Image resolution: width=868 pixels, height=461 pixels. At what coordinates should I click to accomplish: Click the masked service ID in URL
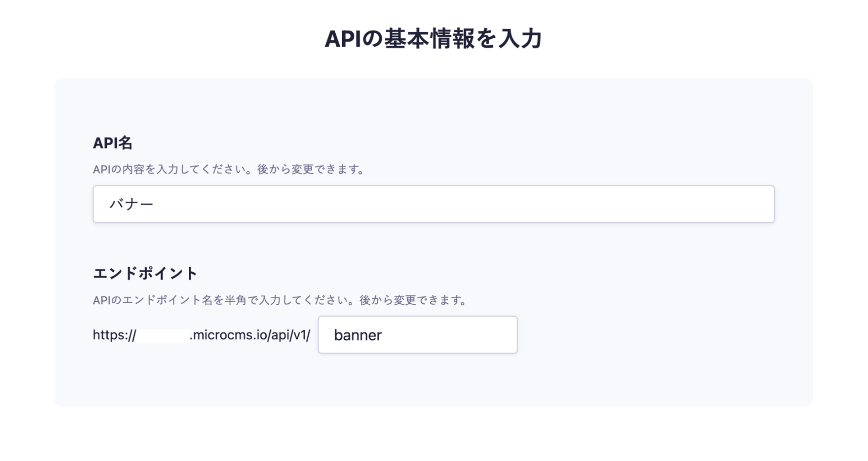coord(163,335)
